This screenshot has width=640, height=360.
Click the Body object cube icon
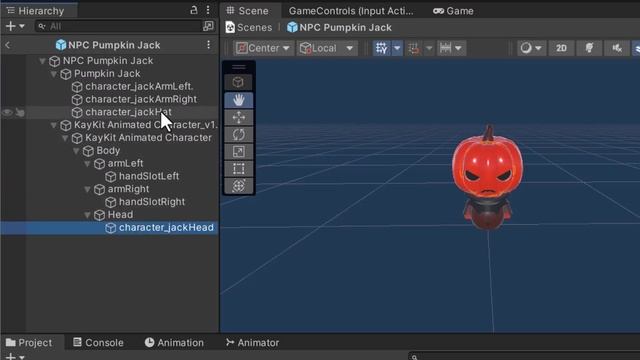(88, 151)
